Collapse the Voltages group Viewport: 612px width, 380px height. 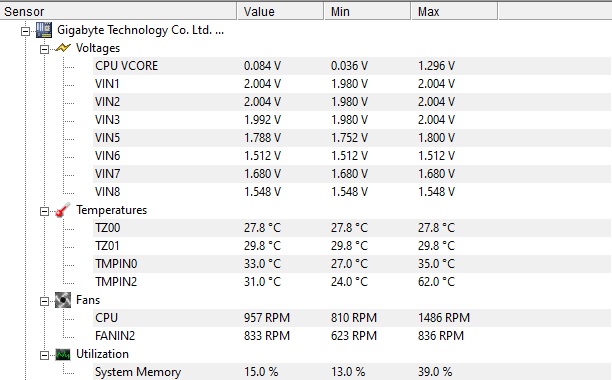44,49
